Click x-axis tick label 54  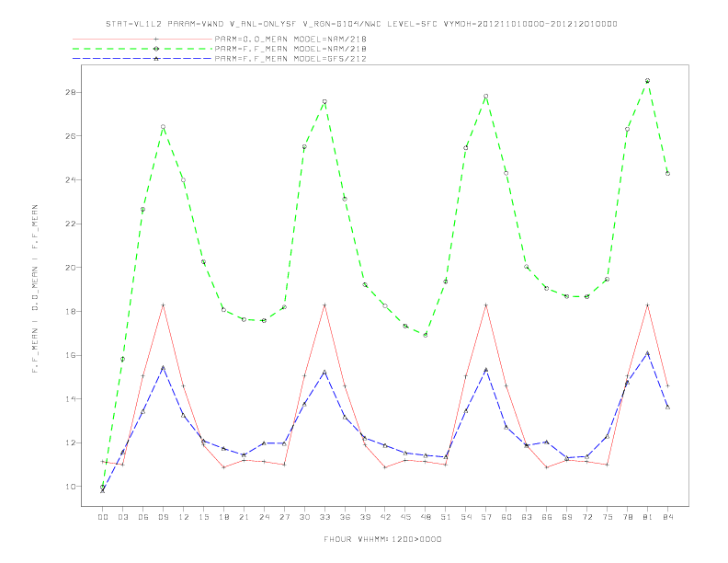pyautogui.click(x=466, y=517)
